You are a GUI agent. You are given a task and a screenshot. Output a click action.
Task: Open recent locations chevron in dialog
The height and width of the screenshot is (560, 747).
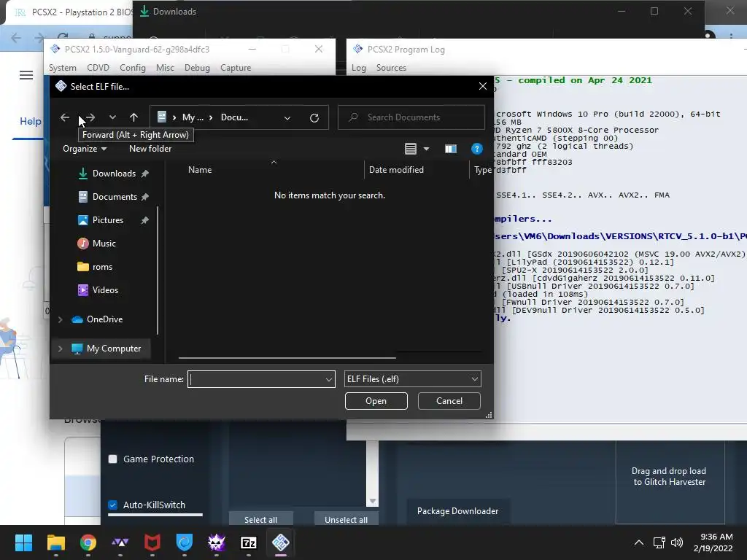pos(112,117)
